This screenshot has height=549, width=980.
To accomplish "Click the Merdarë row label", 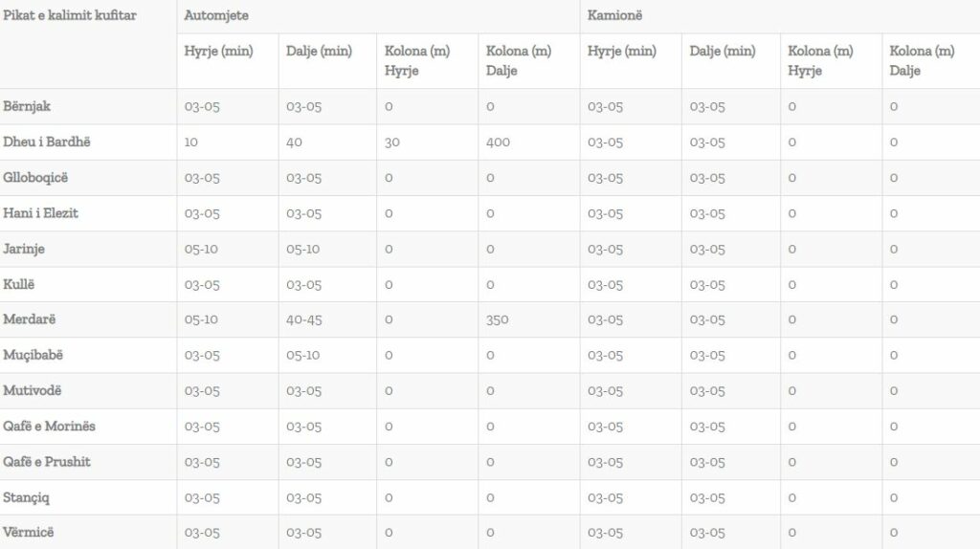I will click(30, 319).
